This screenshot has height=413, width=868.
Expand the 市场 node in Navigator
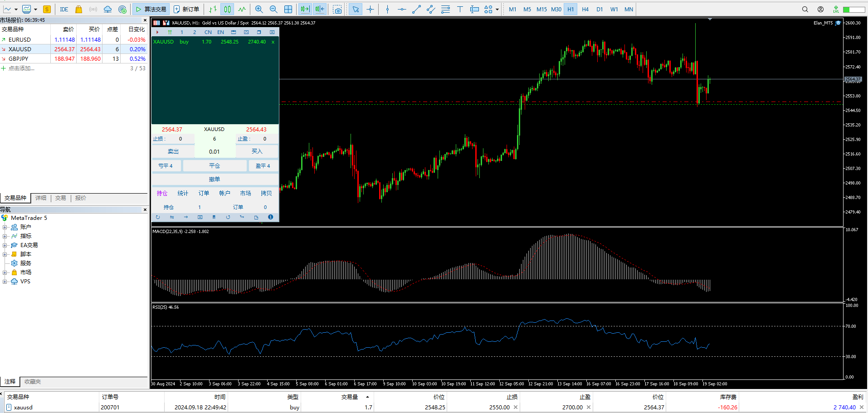pos(5,272)
